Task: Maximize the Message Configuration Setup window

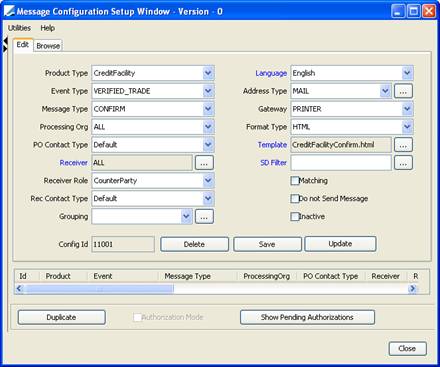Action: pyautogui.click(x=414, y=11)
